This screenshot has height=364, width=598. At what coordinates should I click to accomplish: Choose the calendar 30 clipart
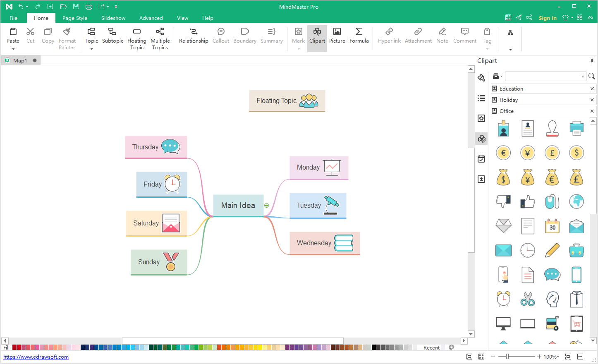click(x=552, y=226)
